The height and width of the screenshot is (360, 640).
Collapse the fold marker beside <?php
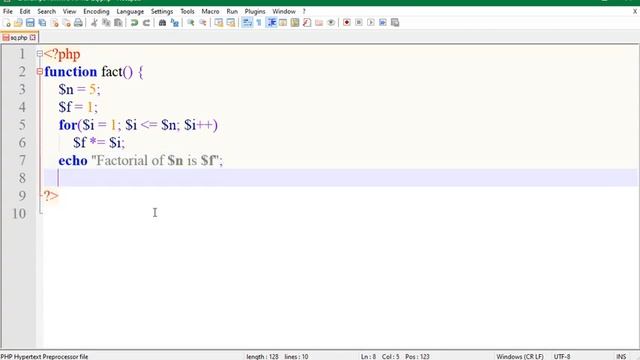point(40,53)
